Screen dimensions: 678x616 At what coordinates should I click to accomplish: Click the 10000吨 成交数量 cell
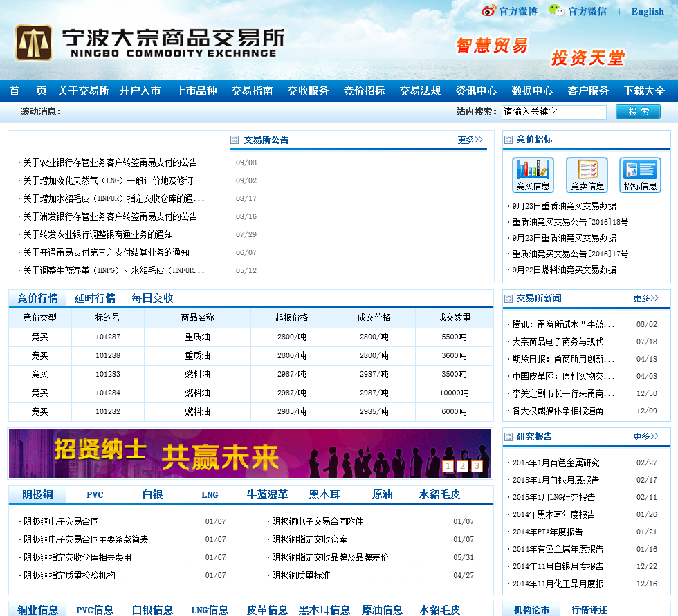pyautogui.click(x=454, y=393)
